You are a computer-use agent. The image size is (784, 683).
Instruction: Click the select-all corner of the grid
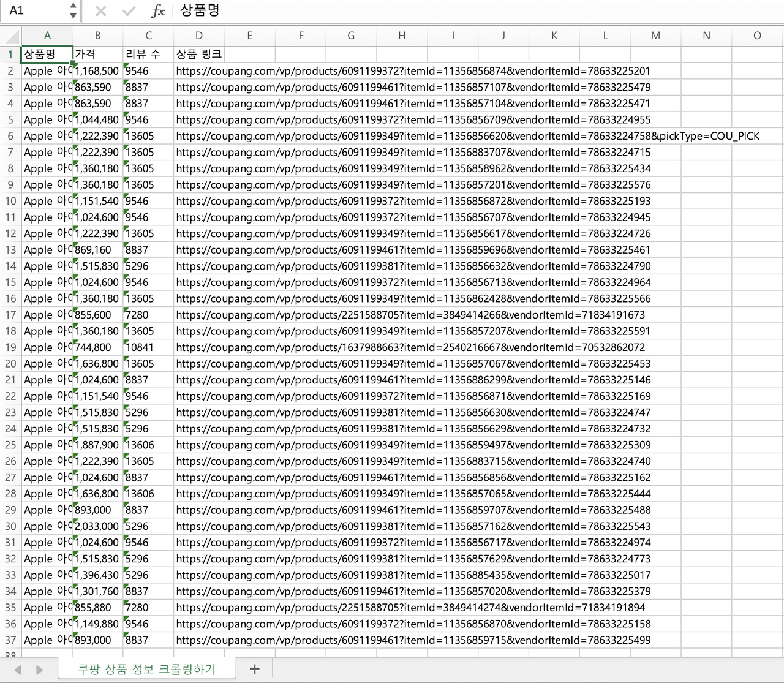[x=11, y=36]
